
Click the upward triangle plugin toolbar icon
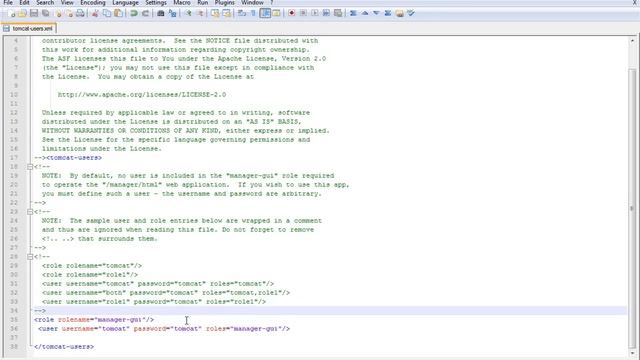(x=364, y=13)
